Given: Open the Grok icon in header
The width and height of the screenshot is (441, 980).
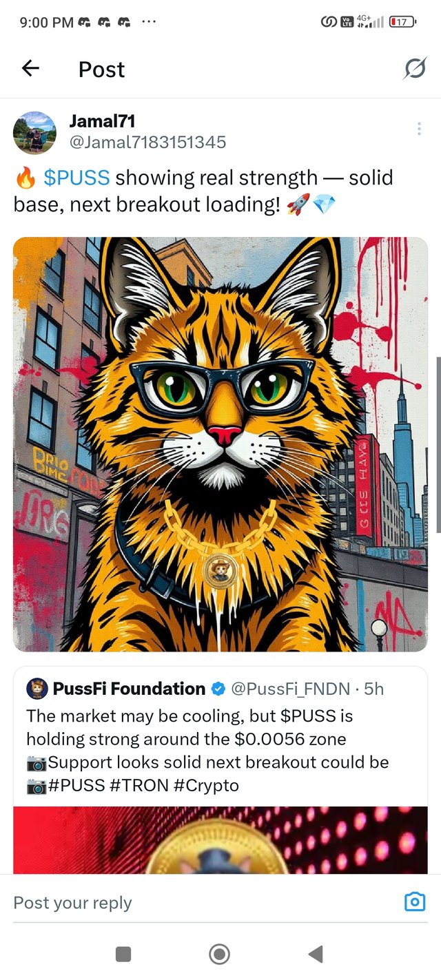Looking at the screenshot, I should pyautogui.click(x=414, y=68).
